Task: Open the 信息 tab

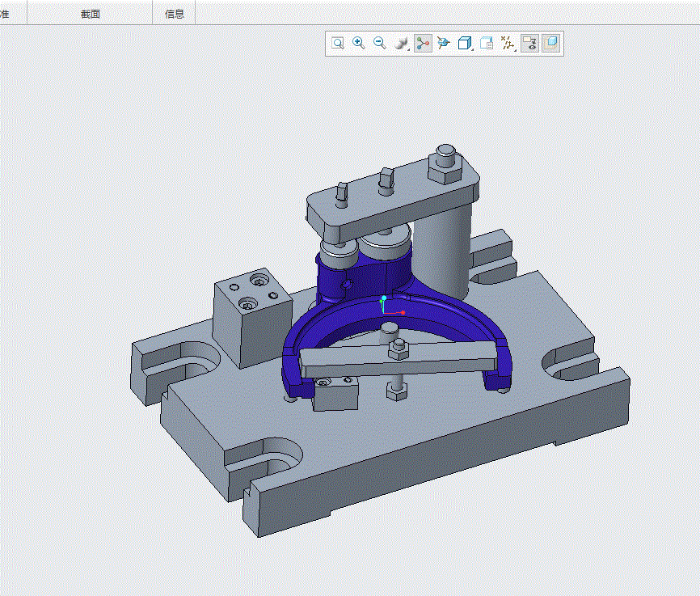Action: pos(175,14)
